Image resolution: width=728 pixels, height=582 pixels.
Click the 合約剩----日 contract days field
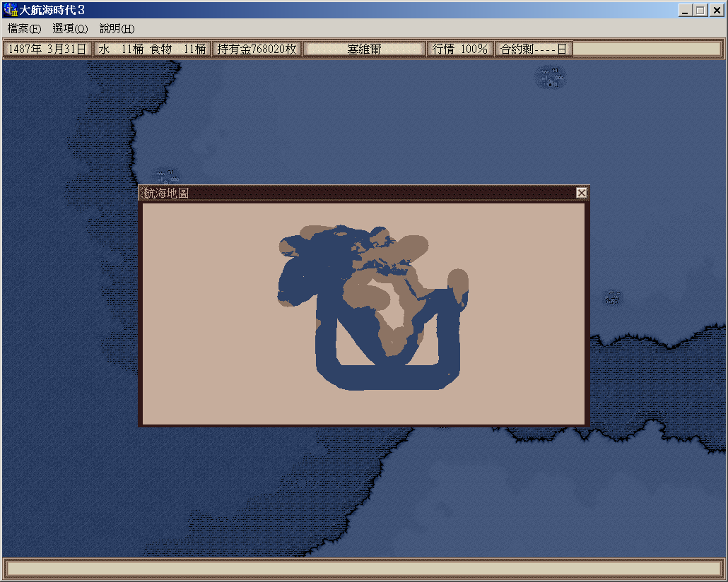(534, 49)
